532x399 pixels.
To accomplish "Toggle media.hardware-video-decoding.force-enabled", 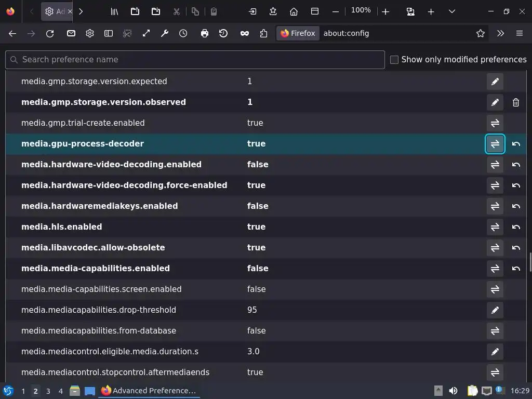I will [495, 185].
